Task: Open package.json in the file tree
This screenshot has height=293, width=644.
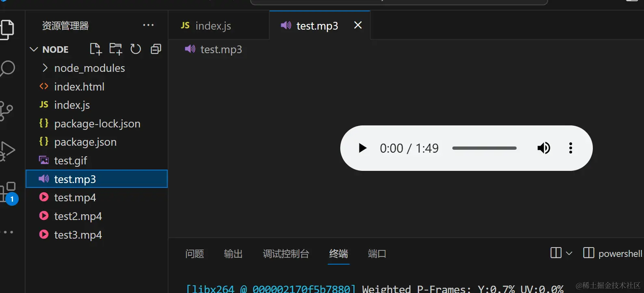Action: [85, 142]
